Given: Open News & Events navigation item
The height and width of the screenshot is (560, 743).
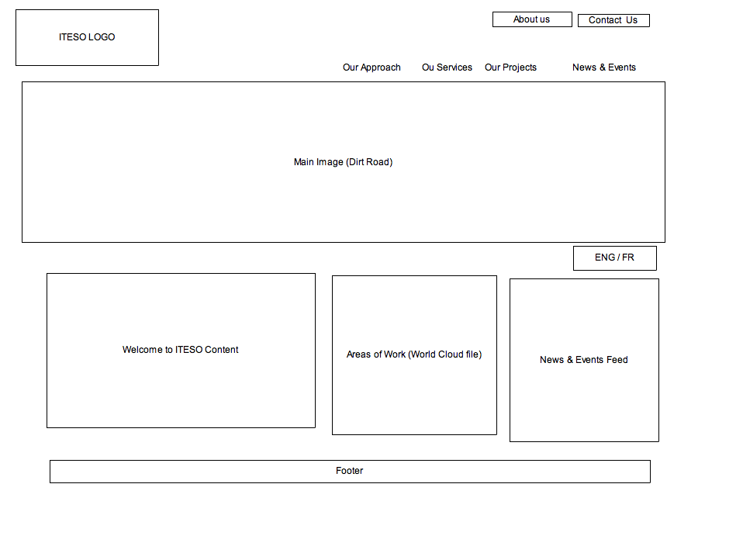Looking at the screenshot, I should pos(603,67).
